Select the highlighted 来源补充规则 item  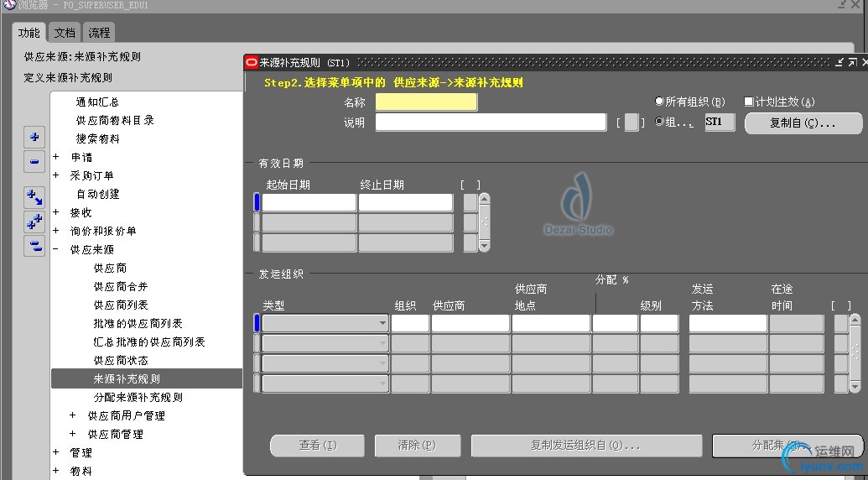147,378
